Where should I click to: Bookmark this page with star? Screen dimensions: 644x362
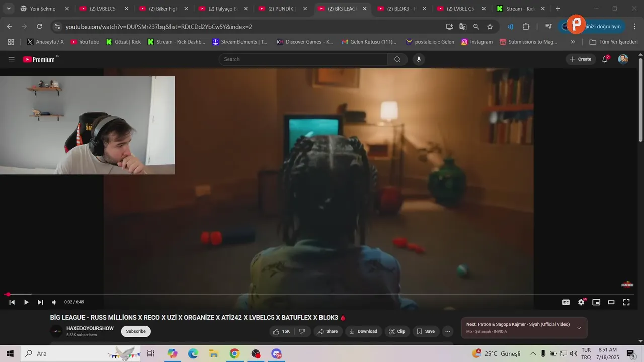[490, 27]
